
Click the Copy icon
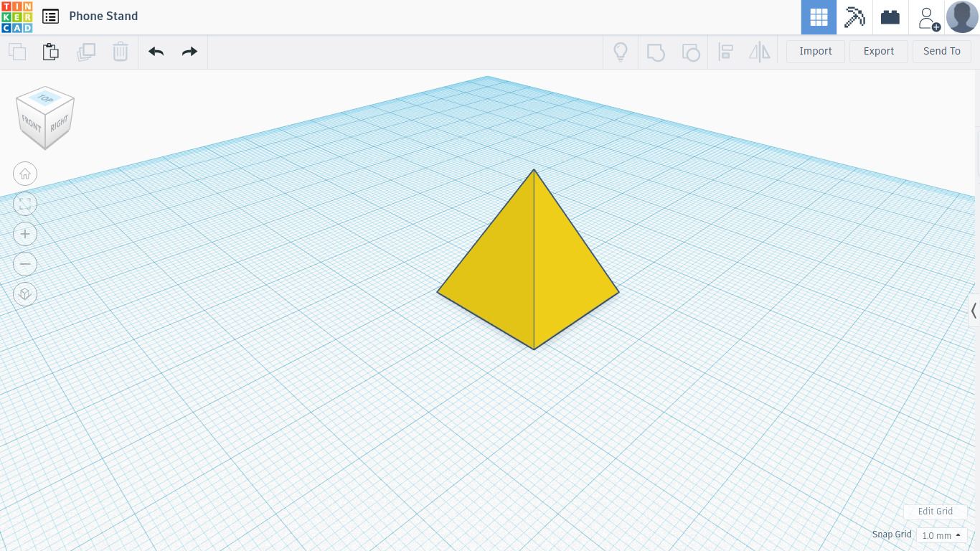tap(17, 52)
